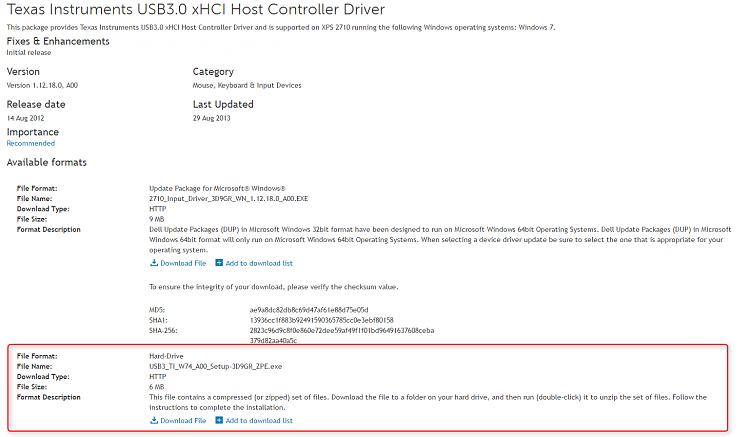Click the 'Importance' heading
This screenshot has height=437, width=750.
pos(33,132)
